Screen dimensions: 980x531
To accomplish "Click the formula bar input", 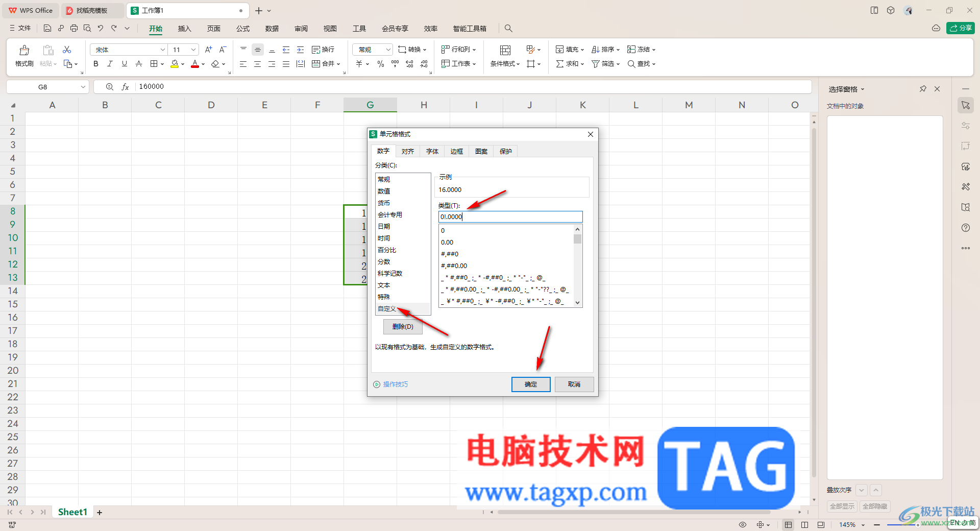I will (472, 87).
